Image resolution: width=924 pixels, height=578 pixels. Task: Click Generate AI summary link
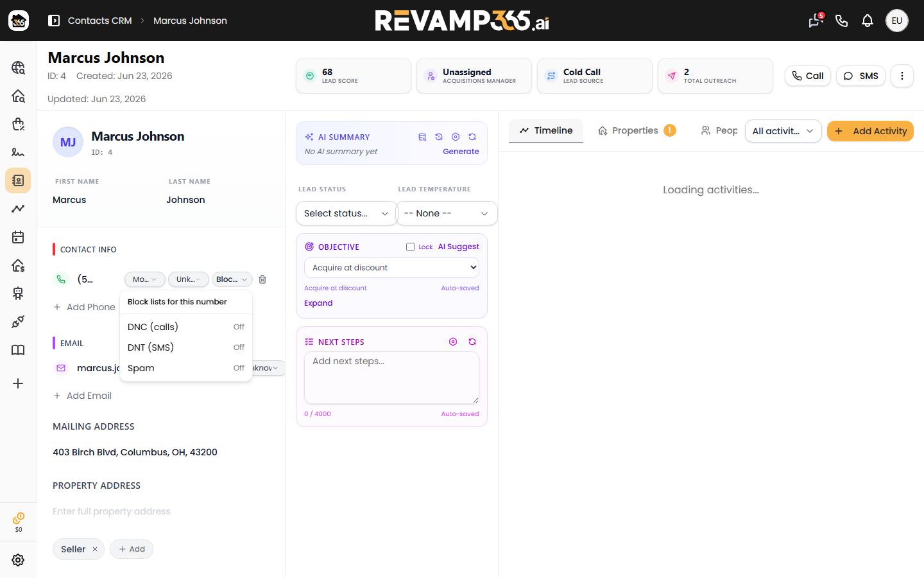pyautogui.click(x=461, y=152)
